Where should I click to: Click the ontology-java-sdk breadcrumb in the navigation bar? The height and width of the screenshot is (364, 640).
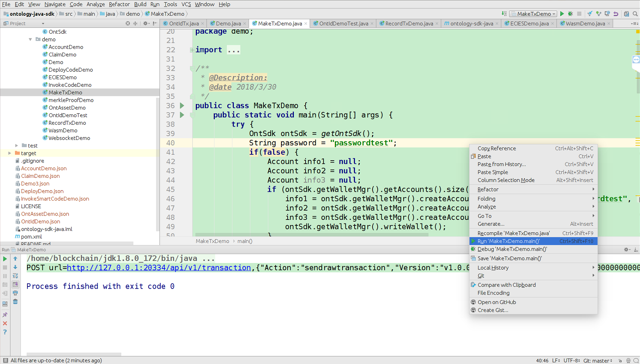[x=29, y=14]
